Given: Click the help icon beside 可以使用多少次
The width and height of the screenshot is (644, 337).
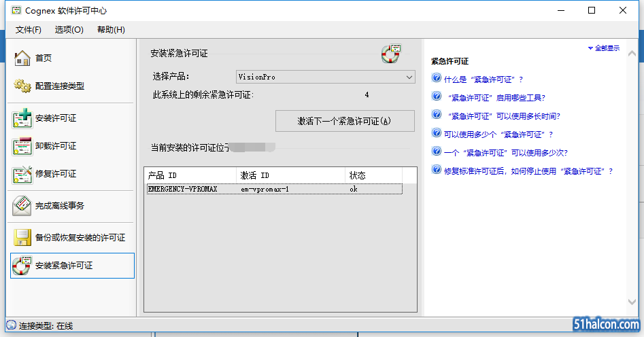Looking at the screenshot, I should click(x=436, y=151).
